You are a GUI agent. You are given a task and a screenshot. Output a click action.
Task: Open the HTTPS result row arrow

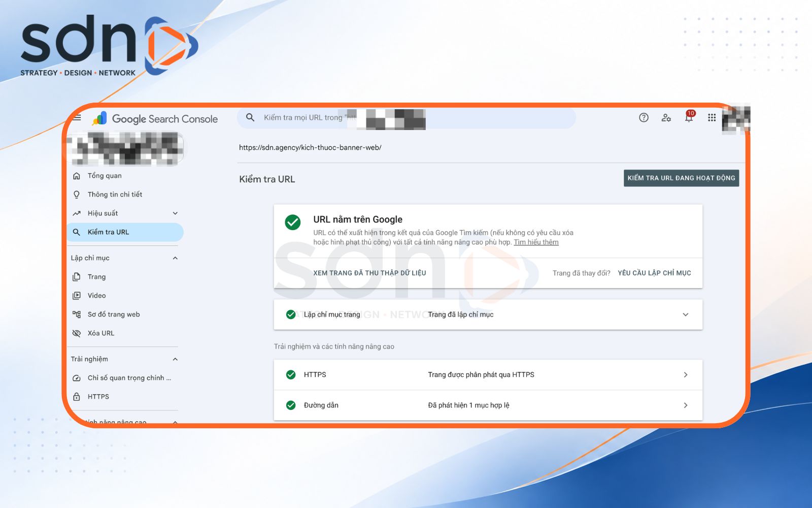coord(686,375)
